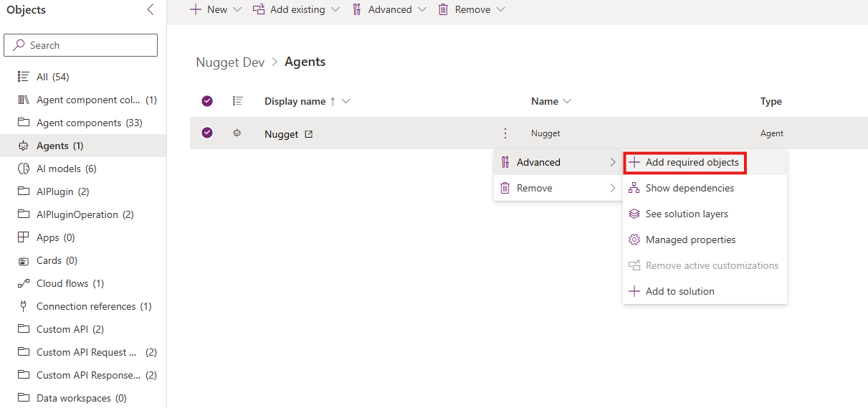Click the AI models brain icon
Image resolution: width=868 pixels, height=408 pixels.
[x=23, y=169]
